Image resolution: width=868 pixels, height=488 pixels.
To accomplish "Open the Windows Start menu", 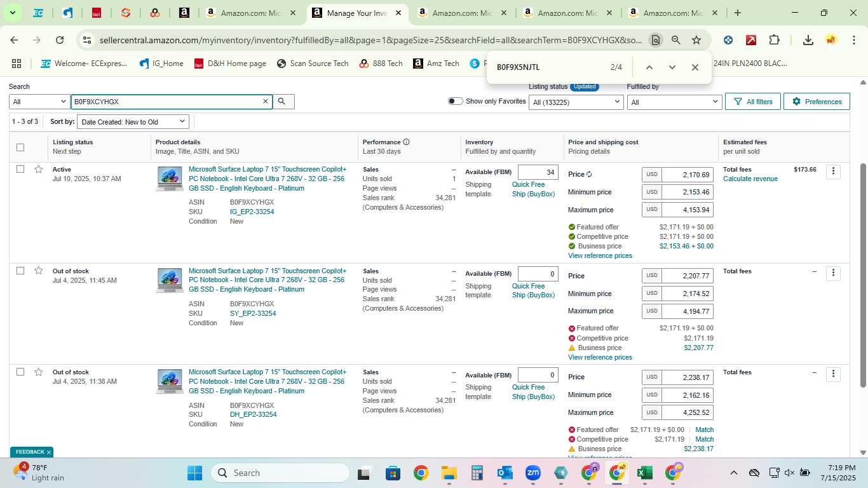I will point(194,473).
